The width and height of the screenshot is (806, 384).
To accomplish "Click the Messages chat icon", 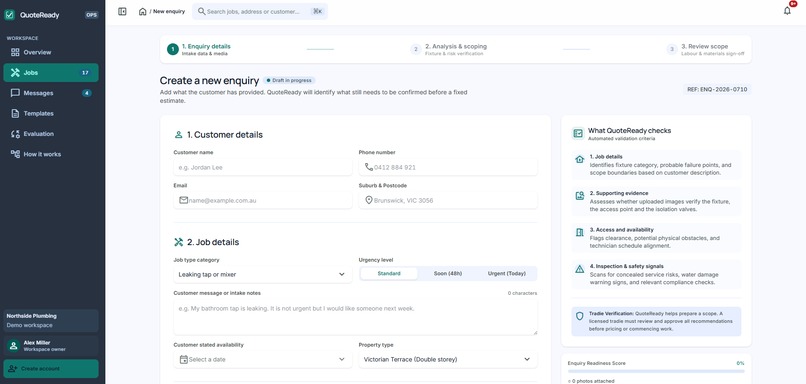I will (15, 93).
